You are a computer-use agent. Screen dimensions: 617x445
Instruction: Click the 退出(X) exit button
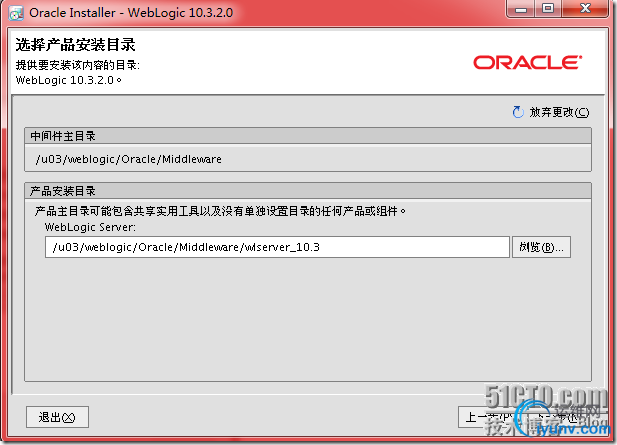click(57, 417)
